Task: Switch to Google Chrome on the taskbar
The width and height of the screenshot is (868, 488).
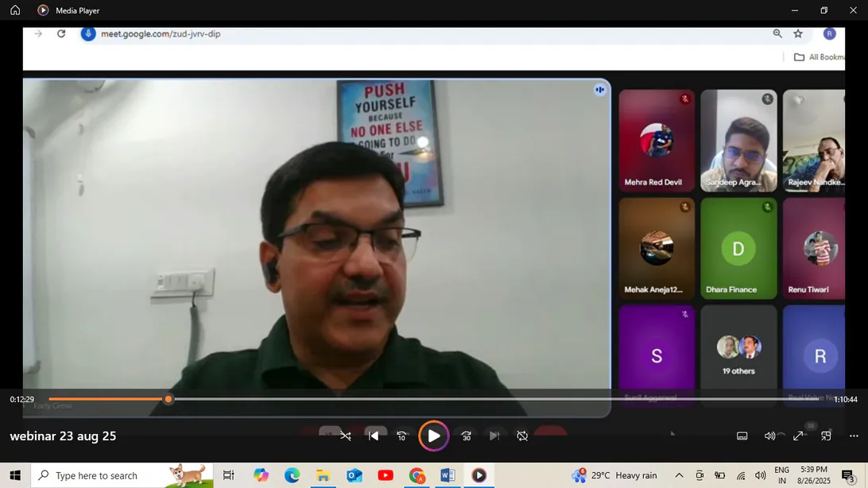Action: [417, 475]
